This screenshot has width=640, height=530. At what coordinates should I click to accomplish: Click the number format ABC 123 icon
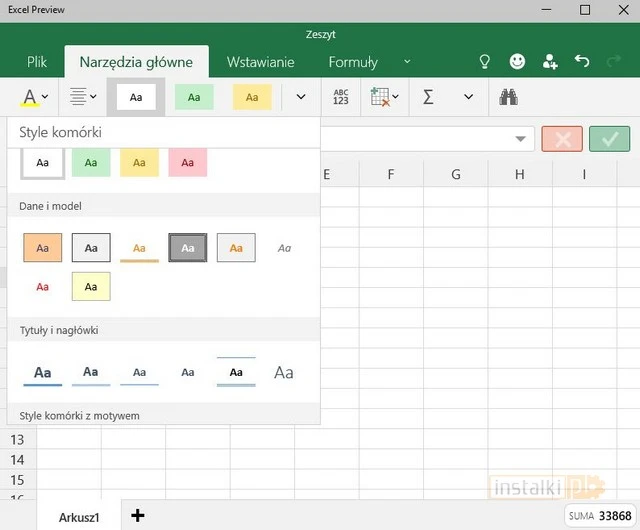[341, 97]
